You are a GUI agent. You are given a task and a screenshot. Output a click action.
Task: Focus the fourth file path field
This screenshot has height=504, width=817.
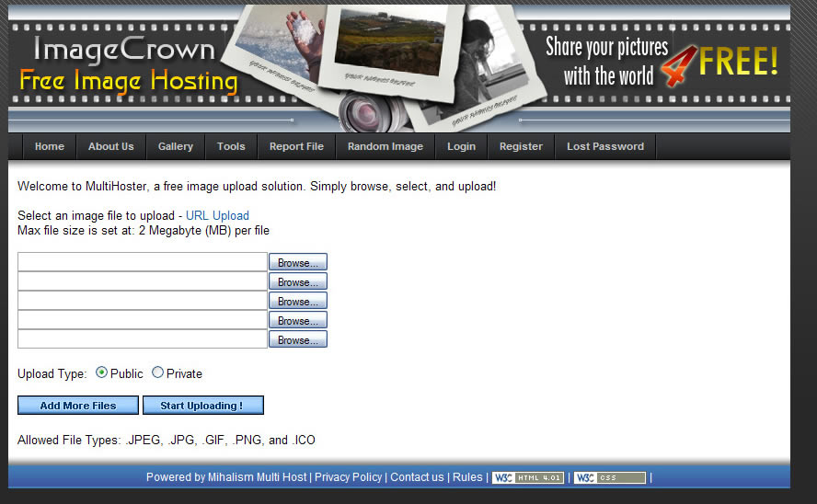[143, 320]
